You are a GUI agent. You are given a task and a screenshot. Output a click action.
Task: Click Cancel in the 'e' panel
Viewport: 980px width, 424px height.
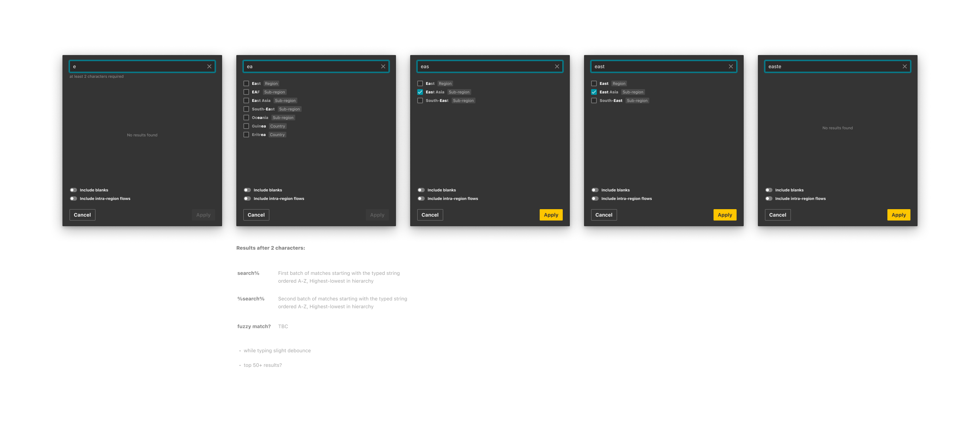[82, 215]
